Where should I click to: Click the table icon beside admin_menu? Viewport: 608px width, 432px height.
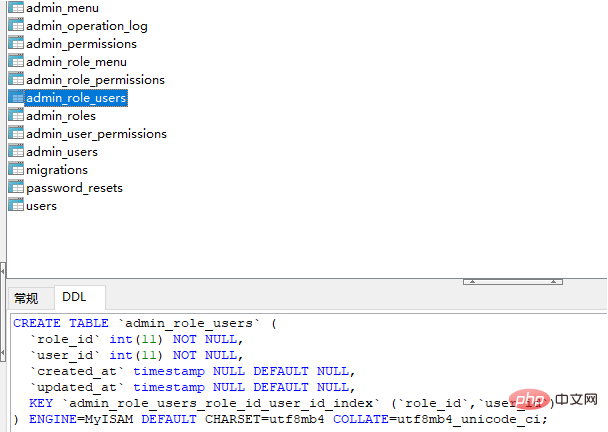pos(16,8)
